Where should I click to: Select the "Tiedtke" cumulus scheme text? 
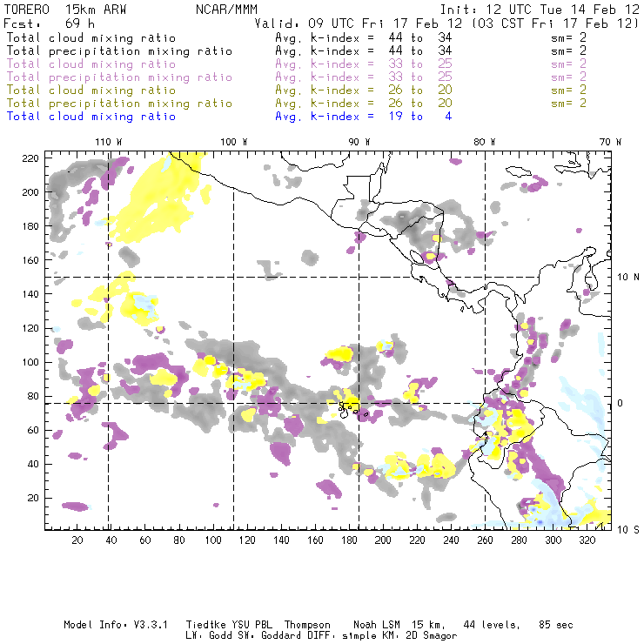tap(205, 625)
